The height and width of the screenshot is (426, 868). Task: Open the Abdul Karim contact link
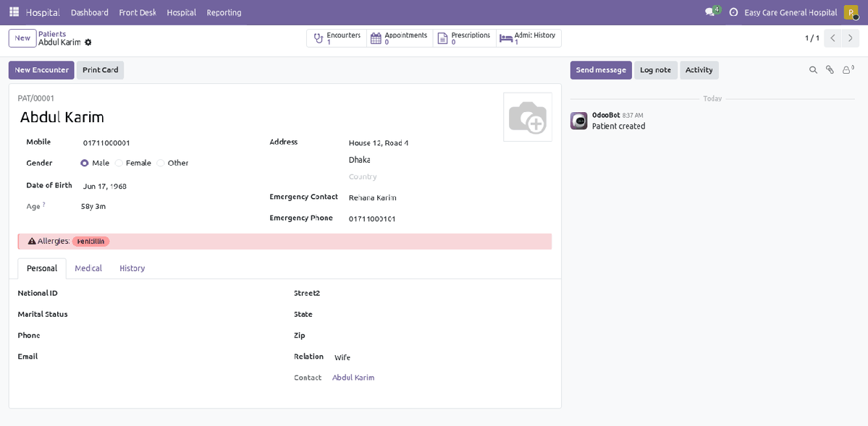[x=353, y=378]
